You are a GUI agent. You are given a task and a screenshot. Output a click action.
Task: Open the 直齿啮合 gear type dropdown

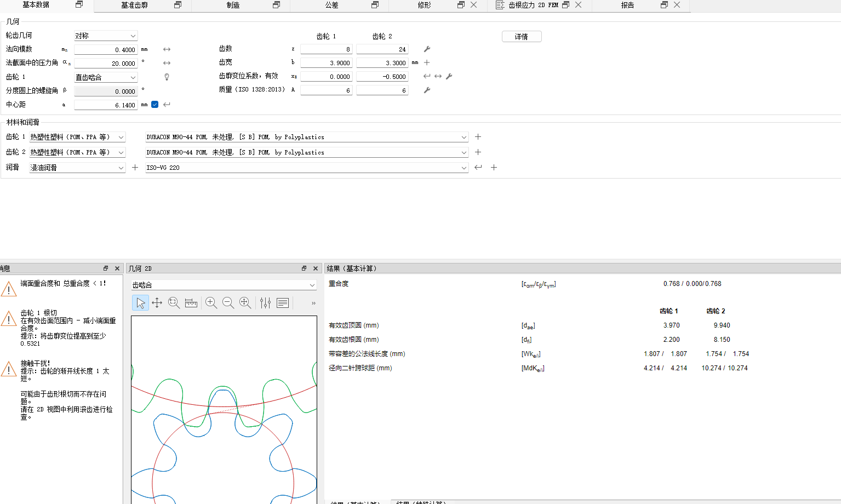click(x=106, y=77)
